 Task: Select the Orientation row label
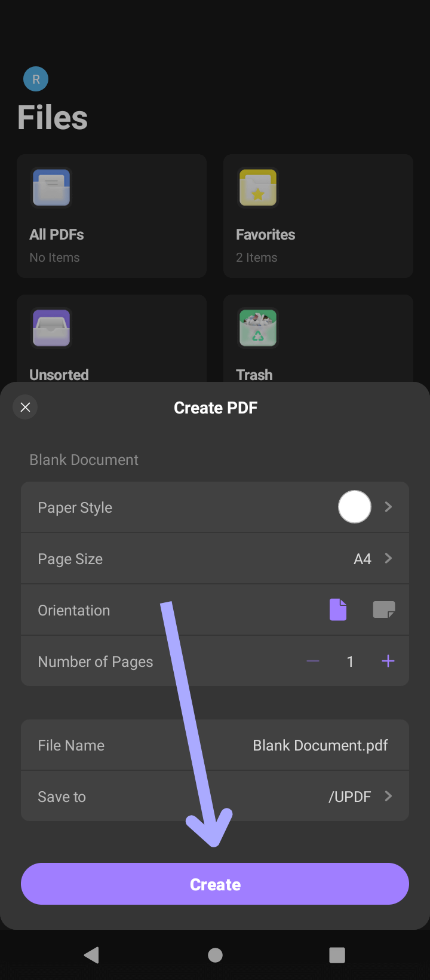pyautogui.click(x=73, y=610)
